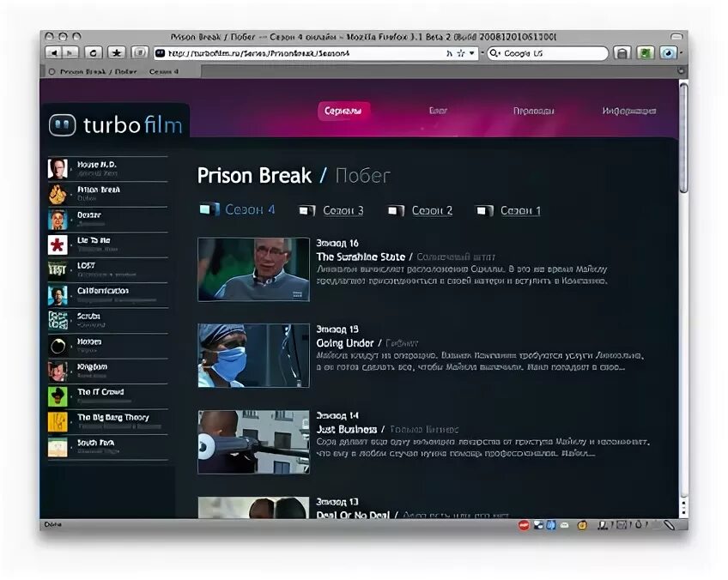Bookmark this page using the star icon
Image resolution: width=728 pixels, height=580 pixels.
[116, 52]
